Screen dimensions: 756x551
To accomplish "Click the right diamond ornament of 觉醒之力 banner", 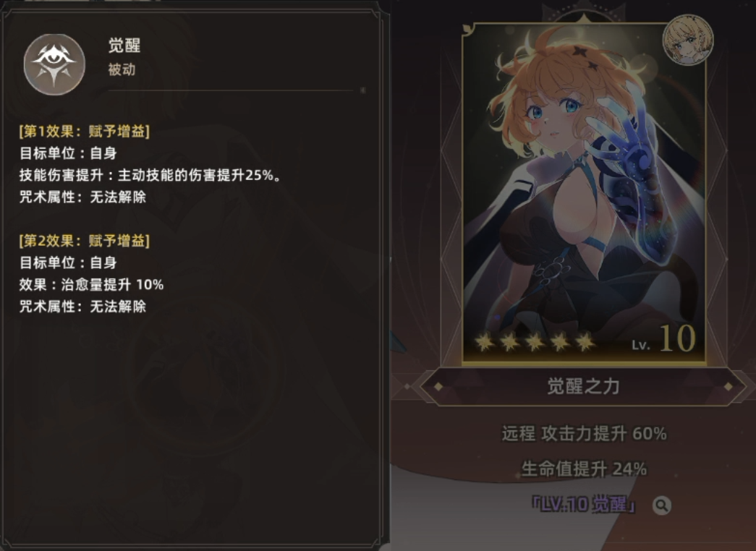I will (729, 387).
